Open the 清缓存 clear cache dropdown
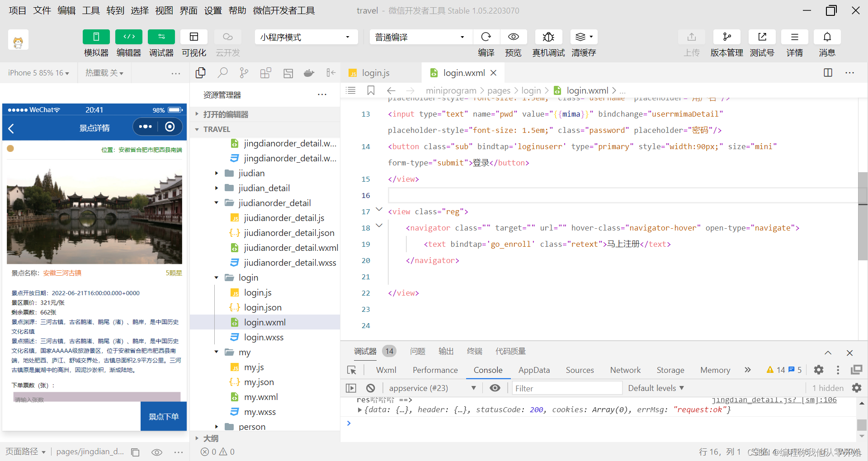The height and width of the screenshot is (461, 868). tap(584, 37)
